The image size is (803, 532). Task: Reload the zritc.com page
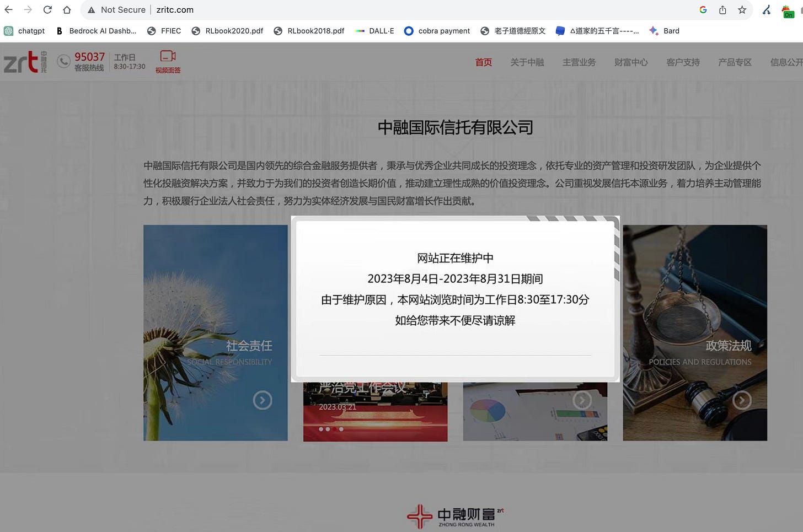coord(47,10)
